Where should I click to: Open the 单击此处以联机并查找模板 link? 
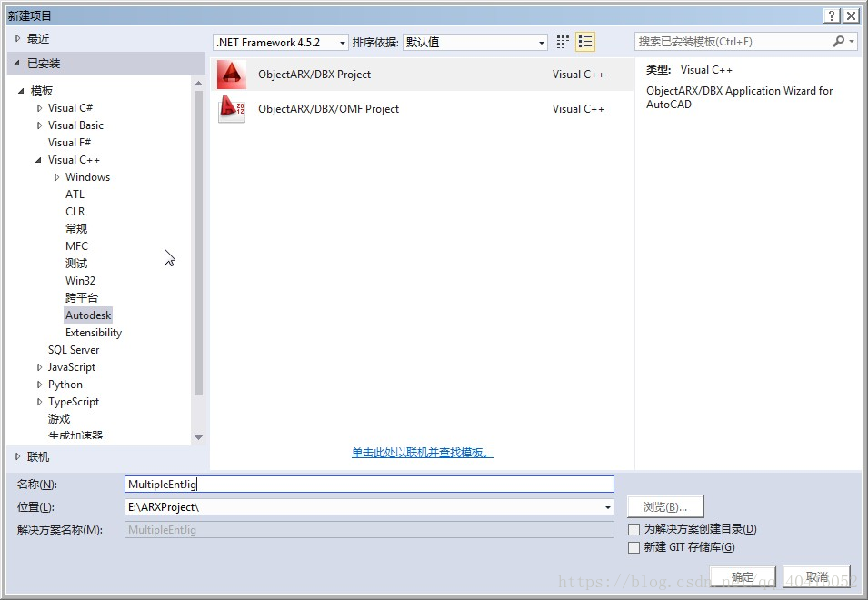point(423,453)
